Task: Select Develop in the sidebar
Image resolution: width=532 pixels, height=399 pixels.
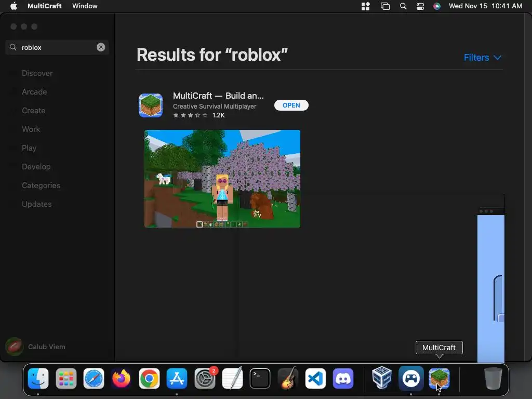Action: (36, 167)
